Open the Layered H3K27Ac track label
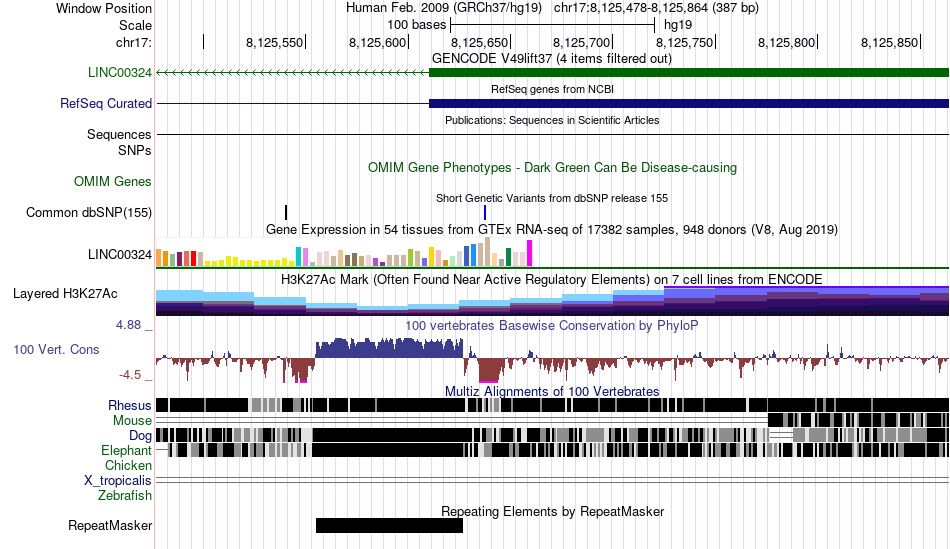950x549 pixels. coord(65,294)
